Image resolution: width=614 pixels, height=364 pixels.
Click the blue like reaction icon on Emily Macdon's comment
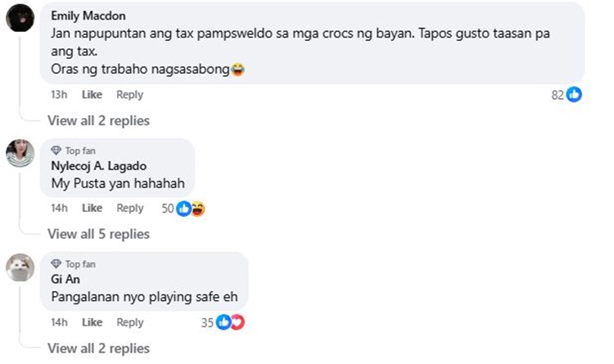click(574, 94)
